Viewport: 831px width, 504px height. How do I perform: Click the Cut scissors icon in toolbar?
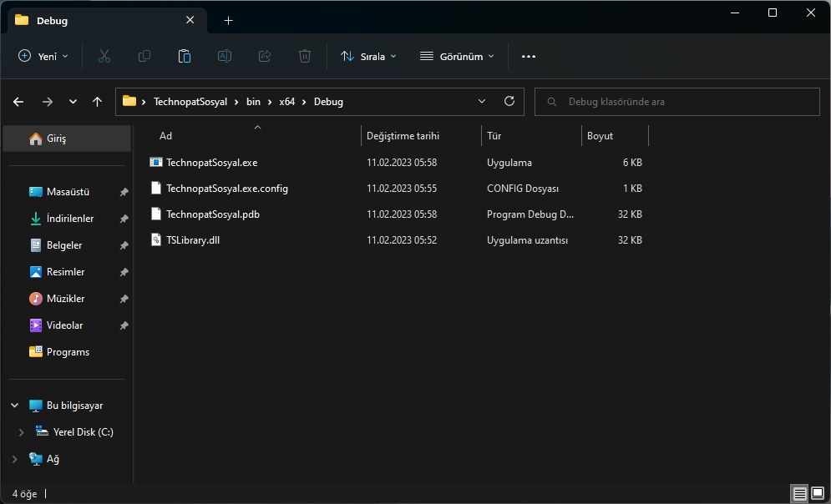click(104, 56)
